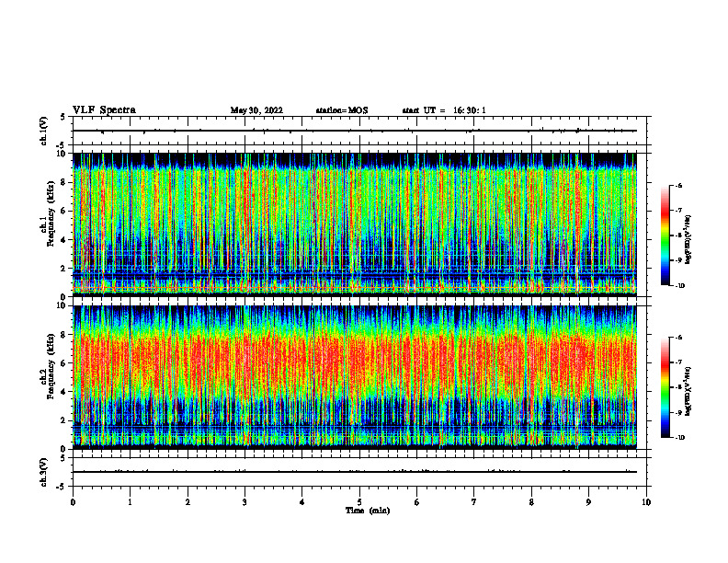Click the "-10" tick on ch.1 colorbar
728x563 pixels.
coord(679,285)
